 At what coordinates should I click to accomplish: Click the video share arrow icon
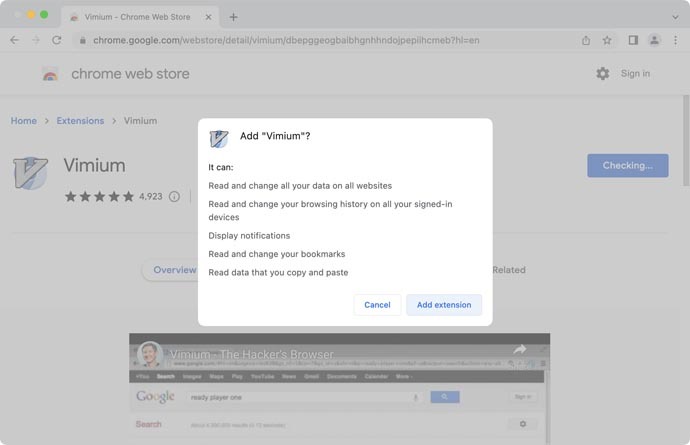[x=520, y=349]
